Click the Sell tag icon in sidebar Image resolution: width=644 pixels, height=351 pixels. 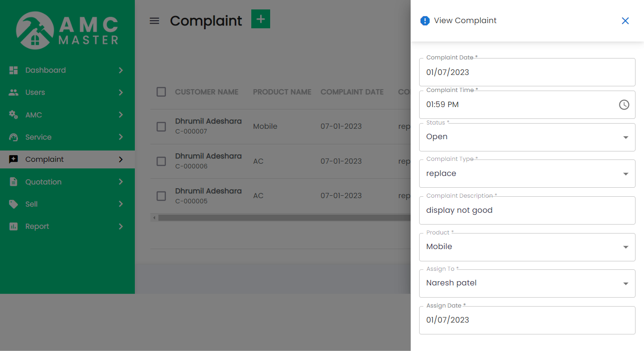point(14,204)
